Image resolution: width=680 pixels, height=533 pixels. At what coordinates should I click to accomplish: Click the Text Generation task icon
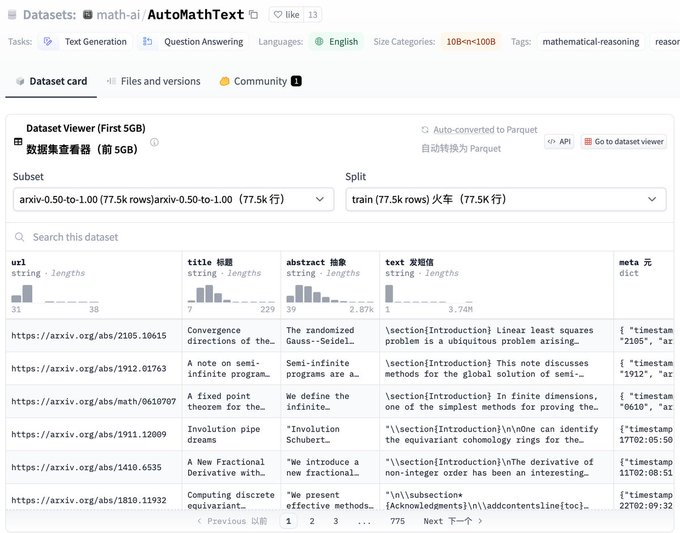point(48,42)
